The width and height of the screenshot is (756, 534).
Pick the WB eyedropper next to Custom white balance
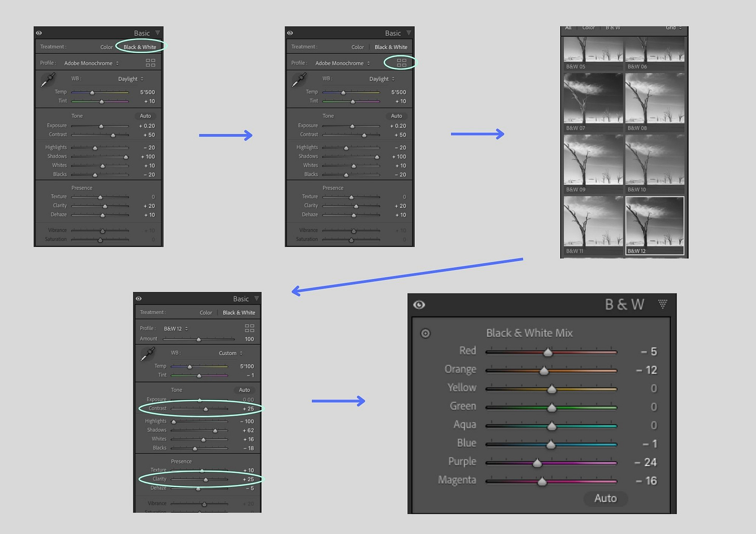[x=148, y=354]
